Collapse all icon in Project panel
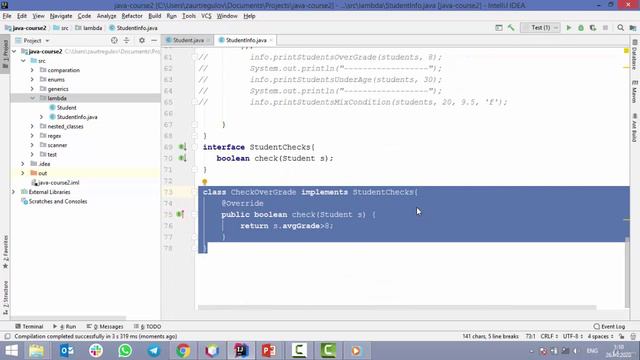Image resolution: width=640 pixels, height=360 pixels. (127, 40)
